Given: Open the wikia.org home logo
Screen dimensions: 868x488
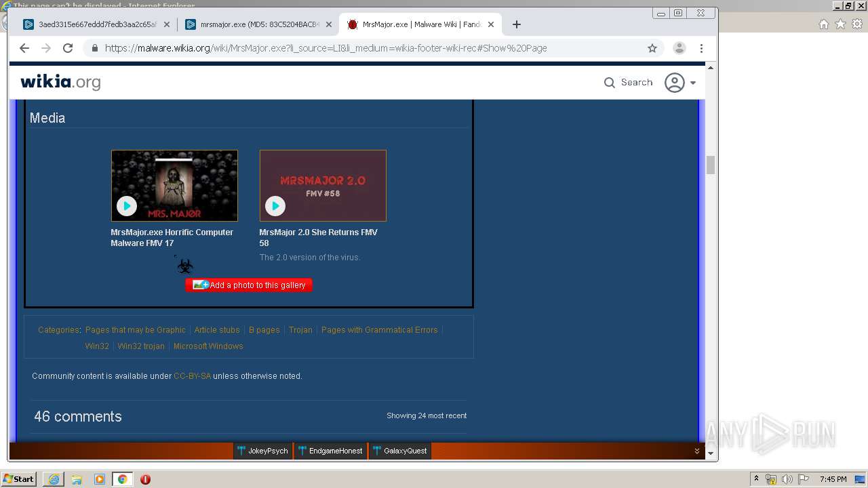Looking at the screenshot, I should point(60,82).
